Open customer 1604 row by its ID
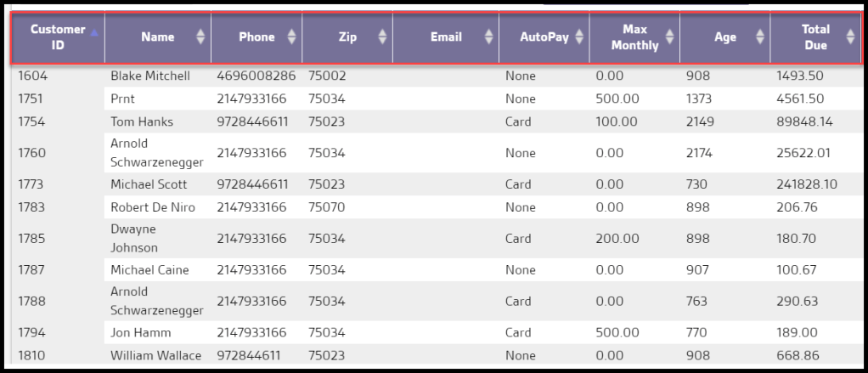This screenshot has height=373, width=868. point(33,76)
